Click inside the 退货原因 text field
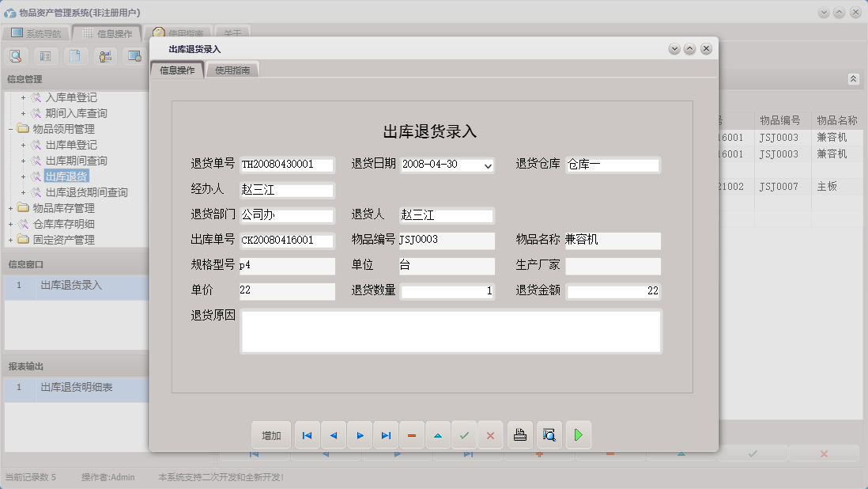868x489 pixels. [451, 330]
